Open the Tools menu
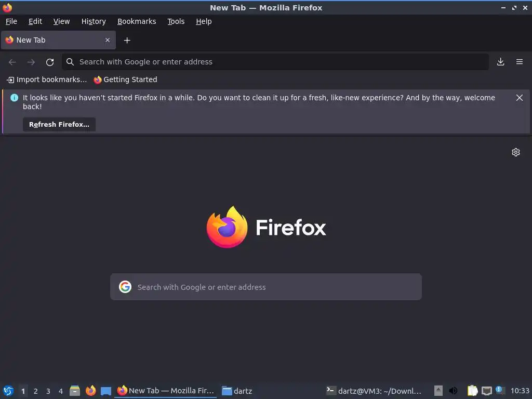Screen dimensions: 532x399 pyautogui.click(x=176, y=21)
